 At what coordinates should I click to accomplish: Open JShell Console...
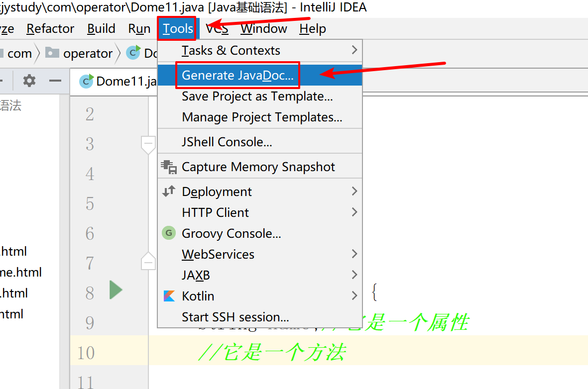pyautogui.click(x=260, y=142)
